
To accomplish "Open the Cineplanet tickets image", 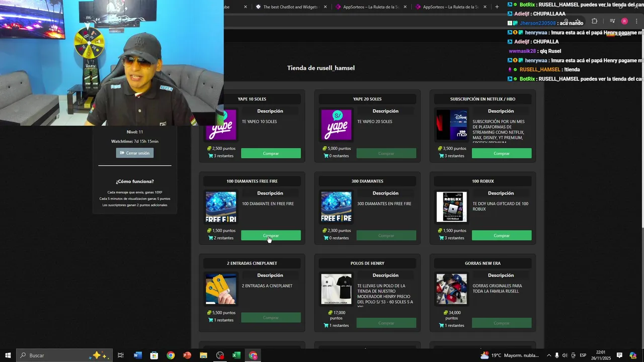I will [221, 289].
